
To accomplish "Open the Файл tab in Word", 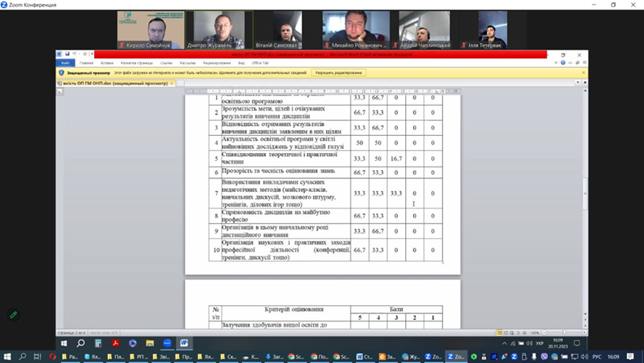I will [65, 63].
